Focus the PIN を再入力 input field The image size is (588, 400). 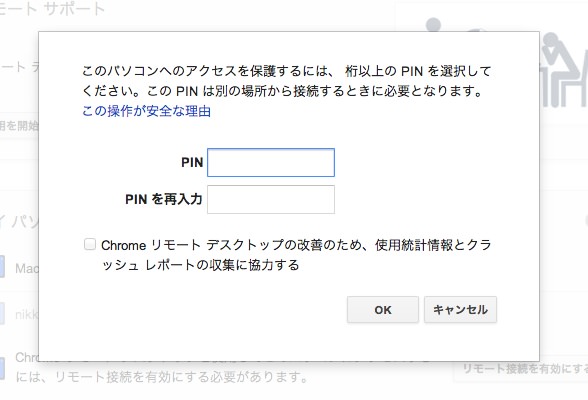click(x=271, y=199)
